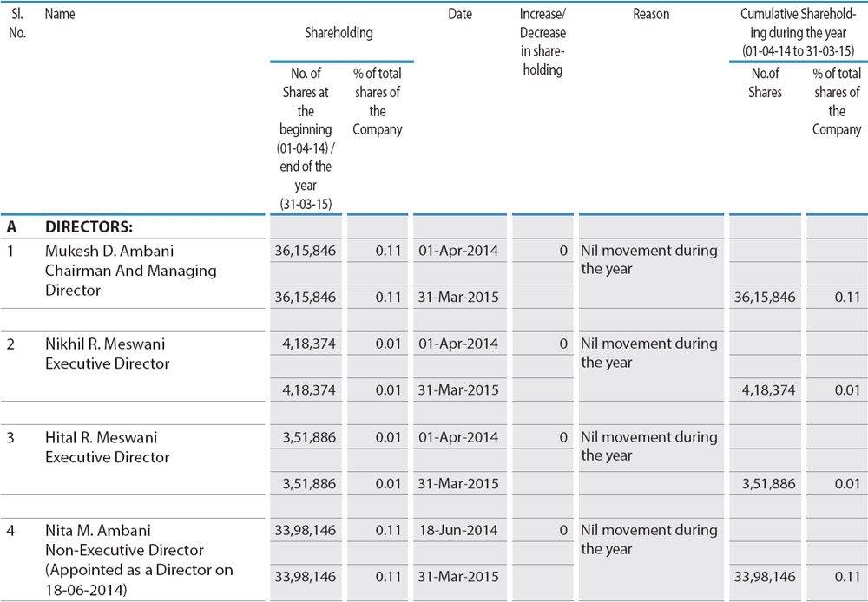Click Hital Meswani's 'Nil movement during the year' reason
Viewport: 868px width, 602px height.
pos(649,446)
